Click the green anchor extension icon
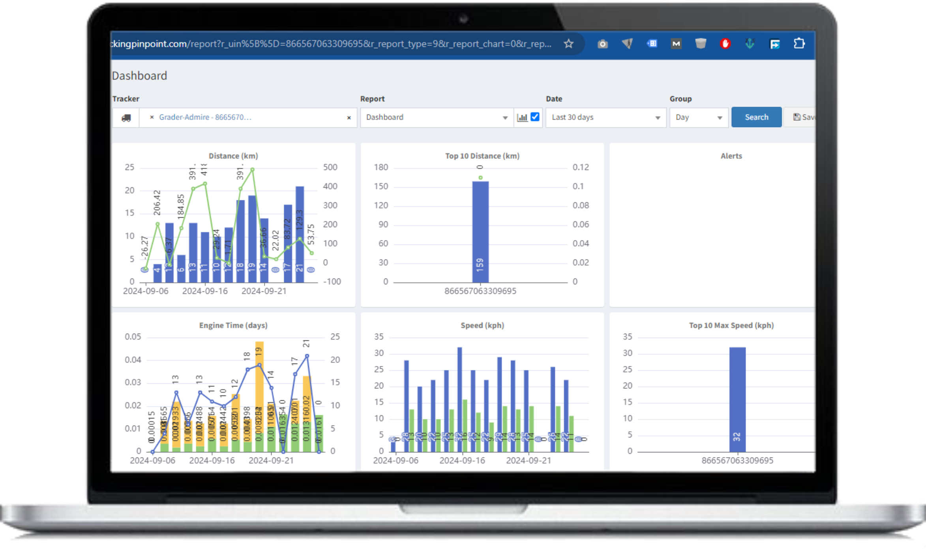Screen dimensions: 926x560 pos(750,44)
